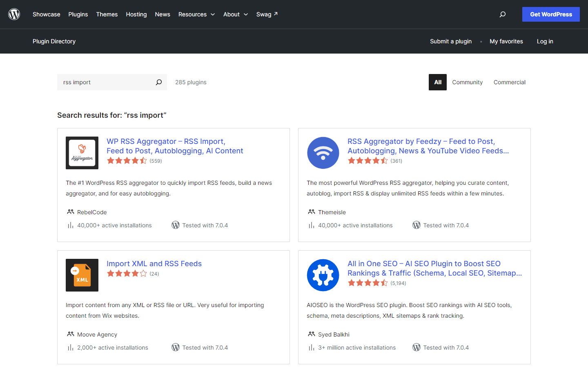
Task: Click 3+ million active installations text
Action: tap(357, 348)
